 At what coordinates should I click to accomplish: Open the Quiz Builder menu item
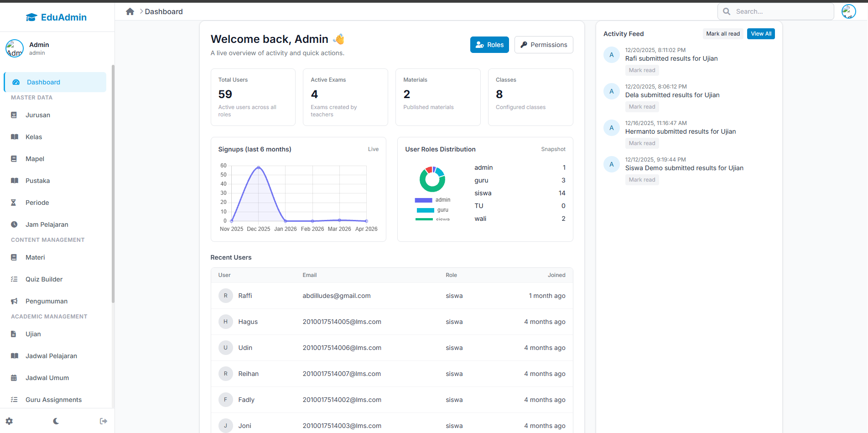click(x=44, y=279)
